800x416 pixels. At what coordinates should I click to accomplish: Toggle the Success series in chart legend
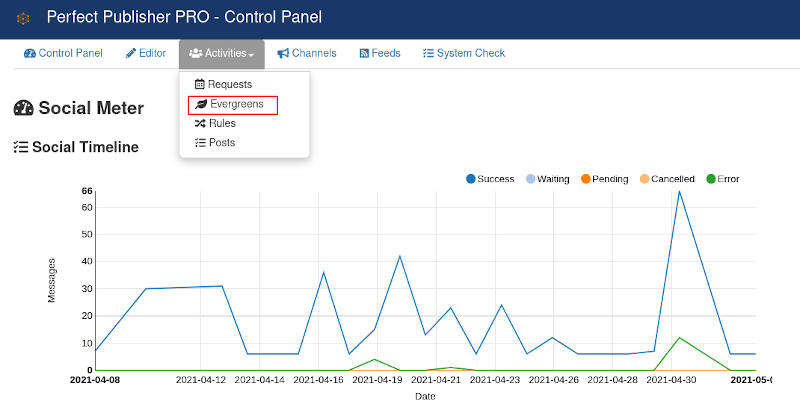point(490,179)
